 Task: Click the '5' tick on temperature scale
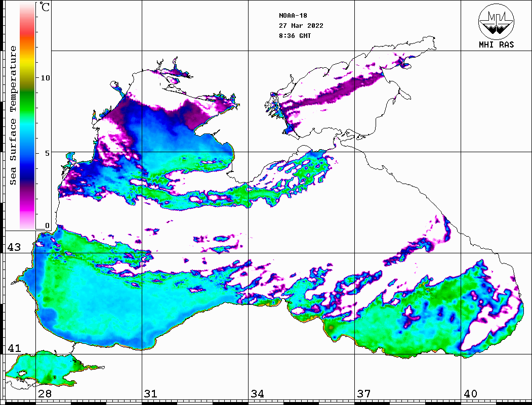(48, 153)
